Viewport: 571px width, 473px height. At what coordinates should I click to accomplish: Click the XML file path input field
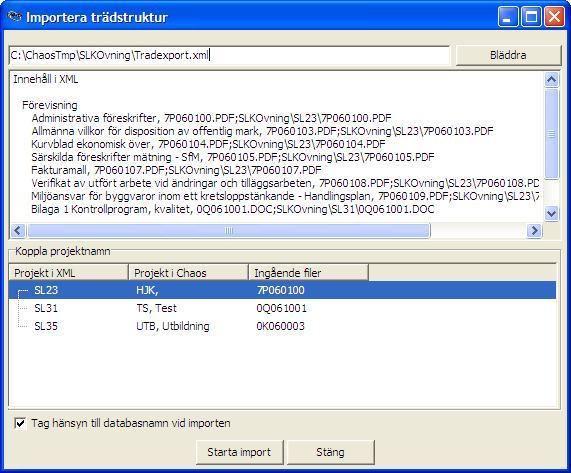(x=229, y=55)
